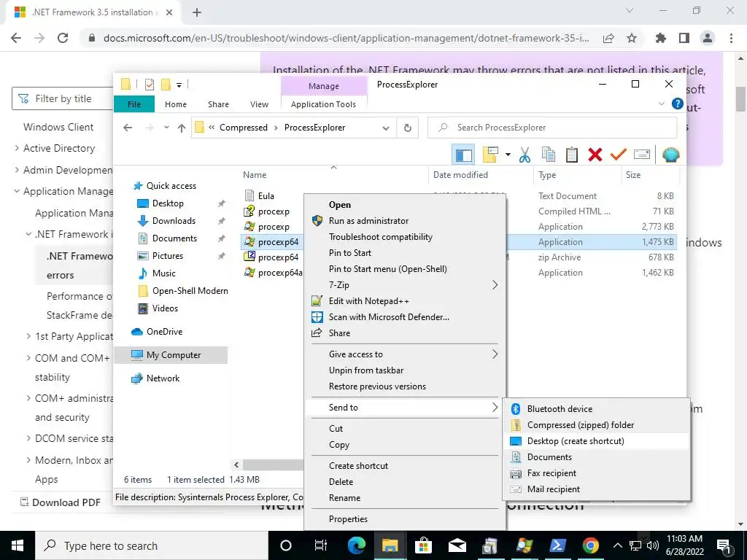Click the Paste clipboard icon in Explorer toolbar
Viewport: 747px width, 560px height.
click(572, 155)
